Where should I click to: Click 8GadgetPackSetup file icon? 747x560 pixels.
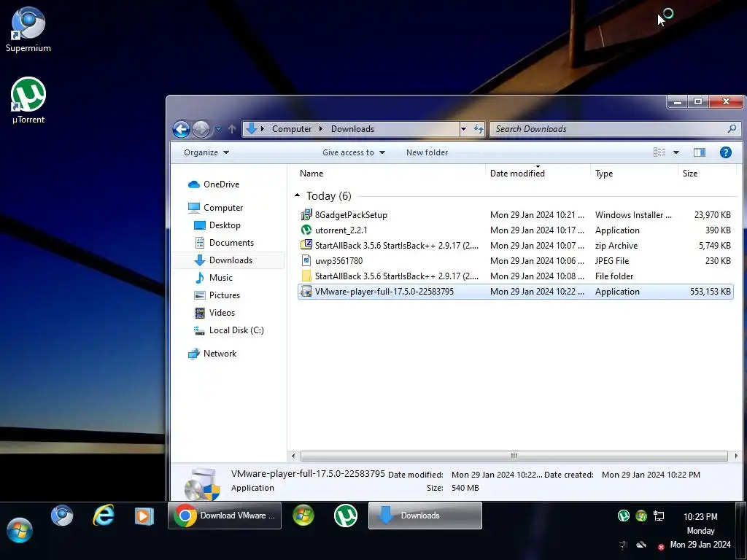click(306, 215)
